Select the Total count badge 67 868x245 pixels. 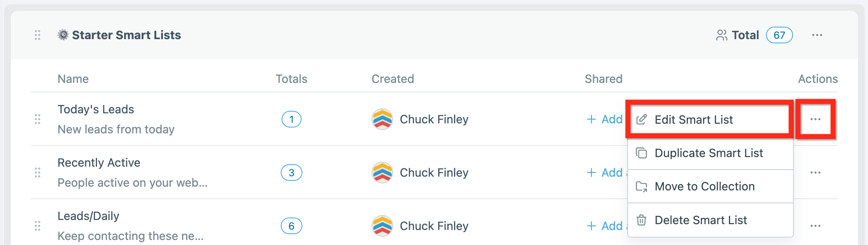coord(779,35)
